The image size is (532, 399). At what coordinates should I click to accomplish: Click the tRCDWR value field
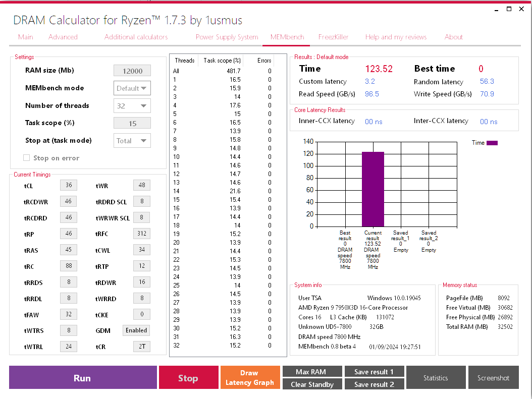(69, 201)
